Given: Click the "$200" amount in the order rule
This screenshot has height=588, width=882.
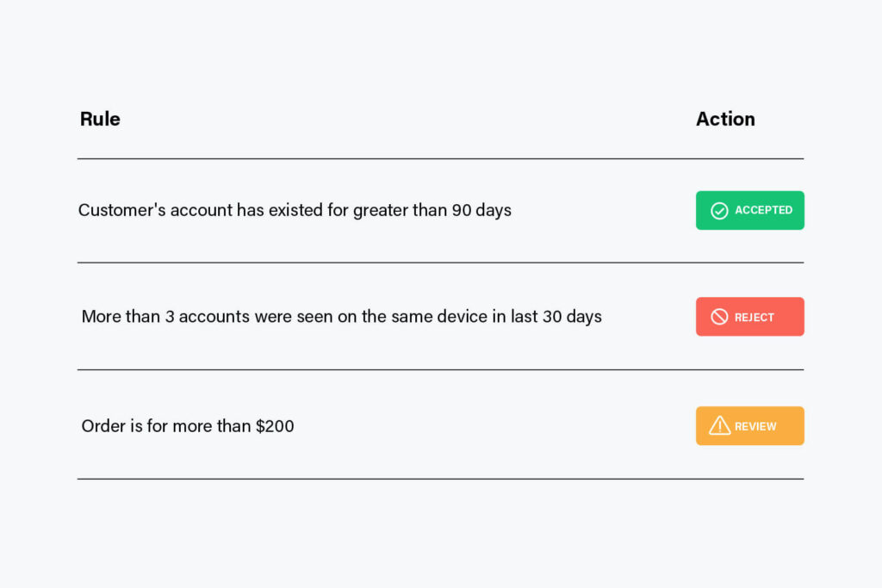Looking at the screenshot, I should pyautogui.click(x=275, y=426).
